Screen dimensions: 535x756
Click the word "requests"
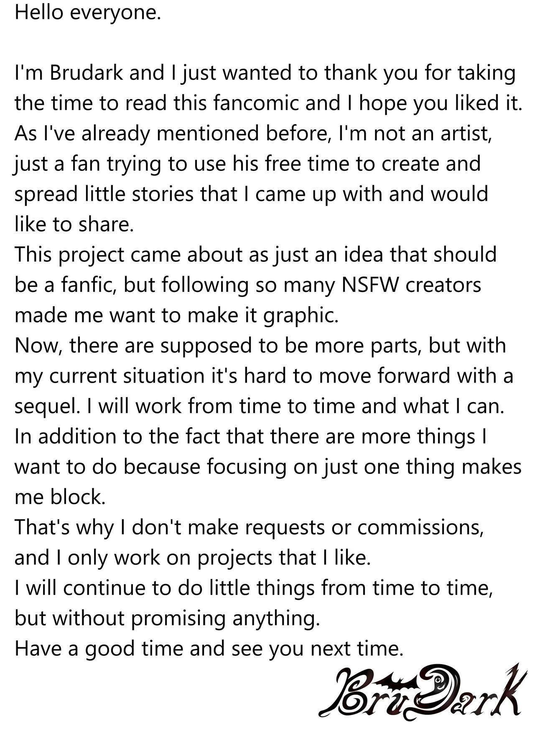[285, 528]
